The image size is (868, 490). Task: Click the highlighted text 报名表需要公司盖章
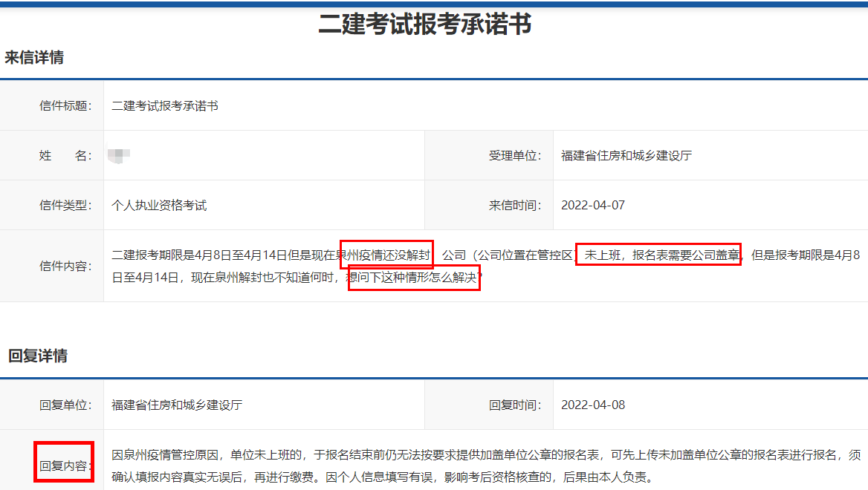pos(685,255)
